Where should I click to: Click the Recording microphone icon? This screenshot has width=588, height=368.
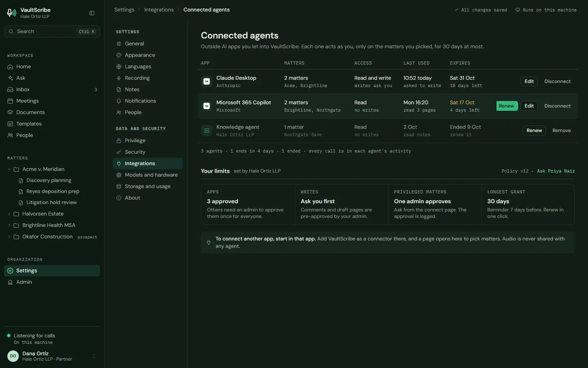tap(119, 78)
